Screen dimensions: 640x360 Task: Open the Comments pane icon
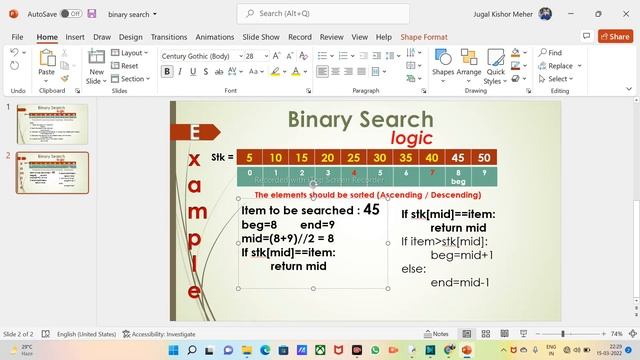pos(587,36)
